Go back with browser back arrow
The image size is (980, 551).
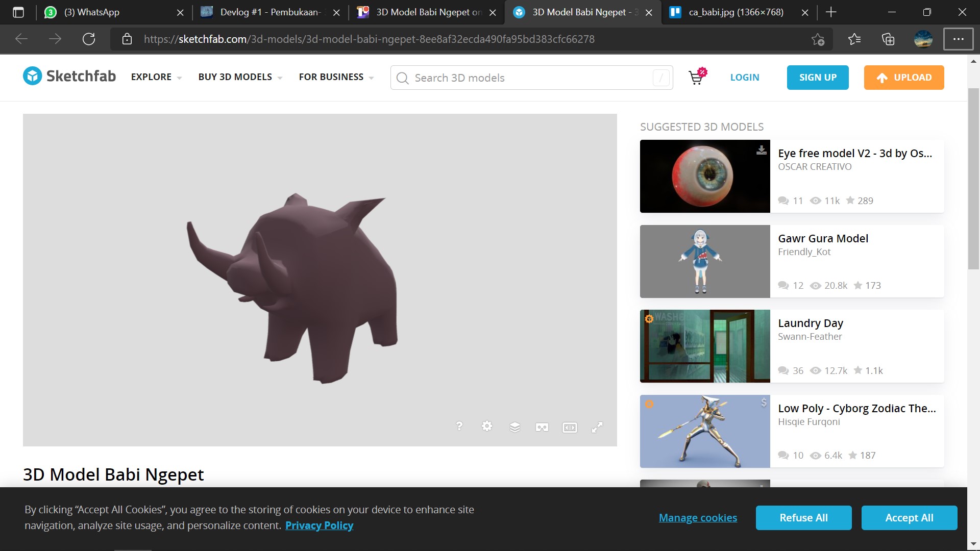(21, 39)
